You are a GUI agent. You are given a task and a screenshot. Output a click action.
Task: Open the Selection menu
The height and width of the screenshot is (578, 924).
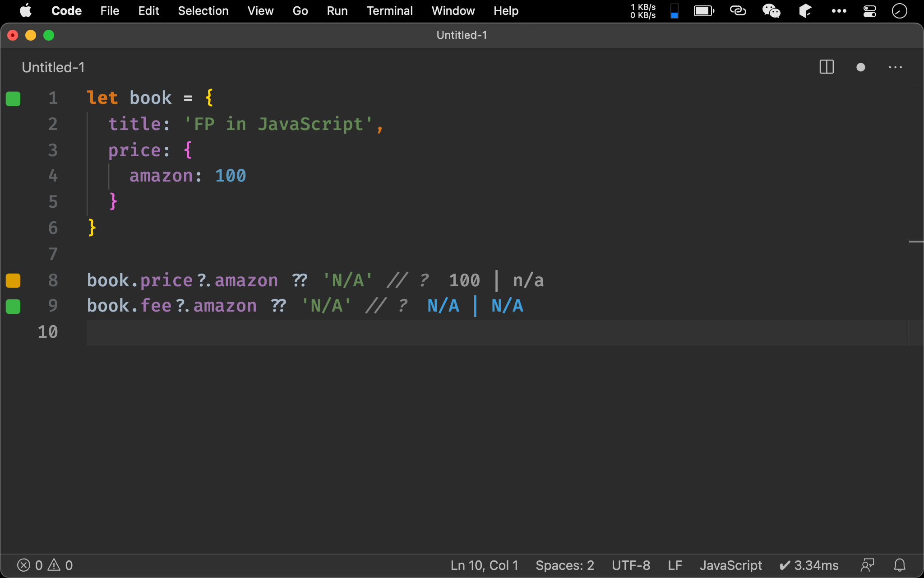click(x=203, y=11)
